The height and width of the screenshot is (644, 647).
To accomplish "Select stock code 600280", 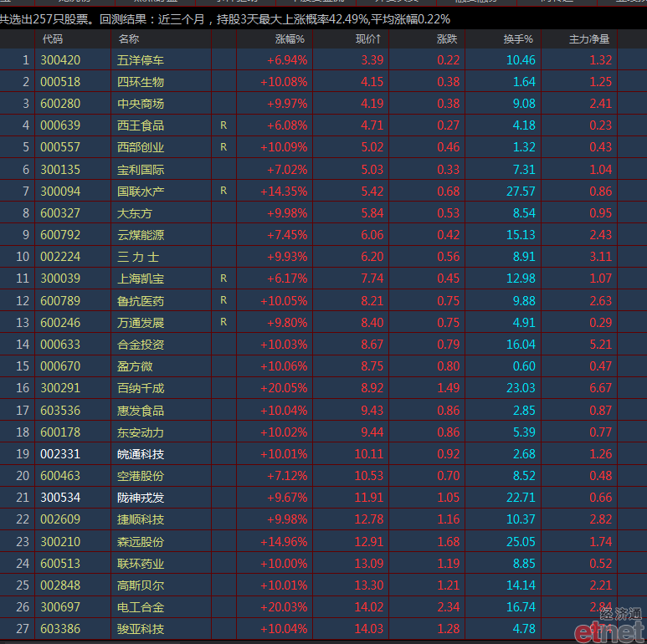I will pos(60,104).
